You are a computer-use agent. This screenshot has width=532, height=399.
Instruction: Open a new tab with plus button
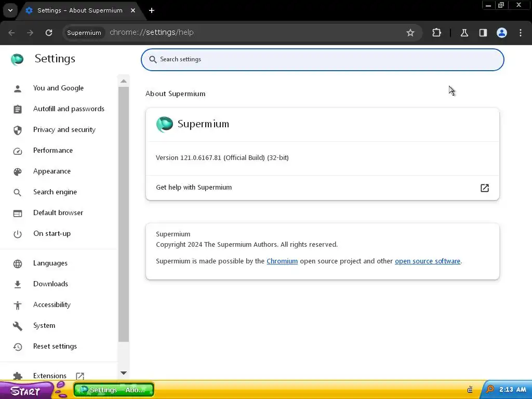152,10
